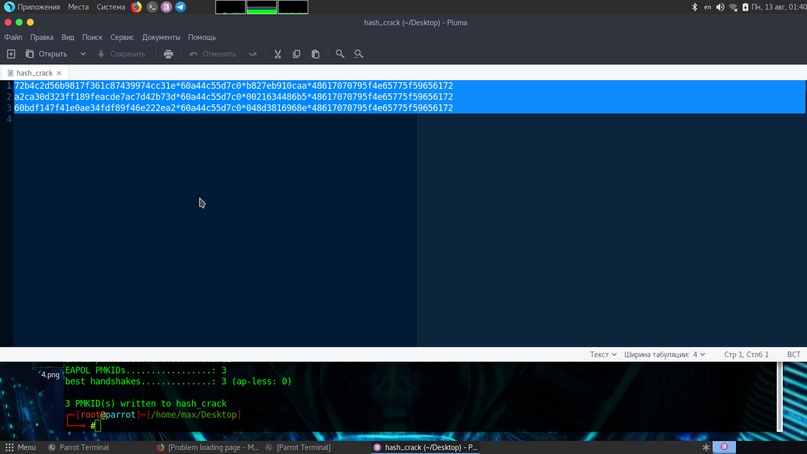Open the Текст syntax language dropdown
Image resolution: width=807 pixels, height=454 pixels.
tap(603, 354)
